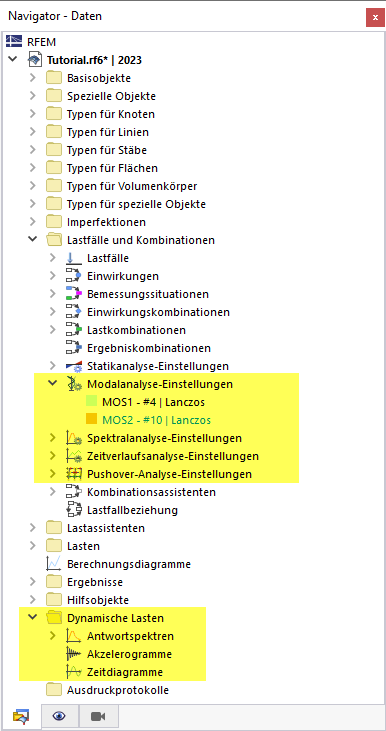Expand the Antwortspektren node
The width and height of the screenshot is (386, 731).
tap(53, 636)
